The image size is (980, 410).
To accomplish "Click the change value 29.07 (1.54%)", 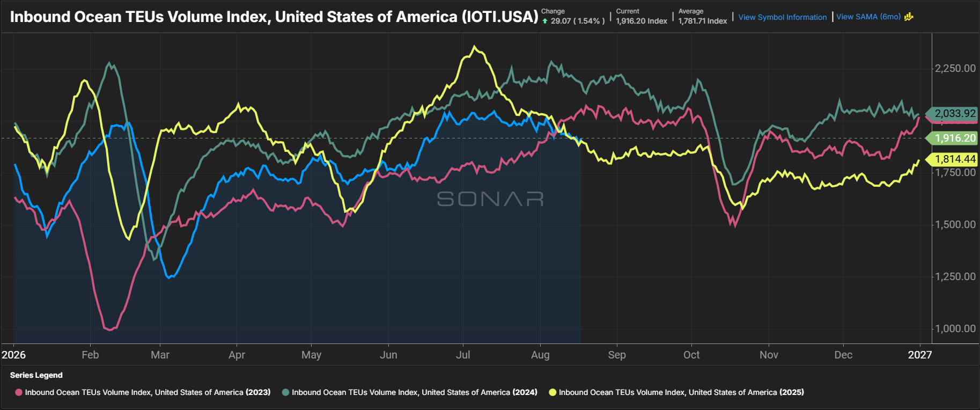I will click(578, 21).
